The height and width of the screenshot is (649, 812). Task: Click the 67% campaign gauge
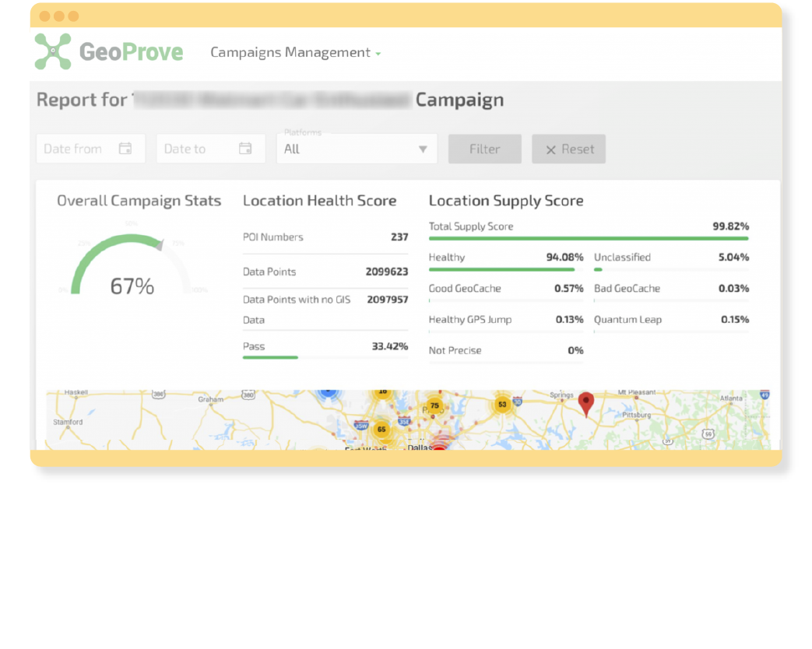click(x=132, y=265)
